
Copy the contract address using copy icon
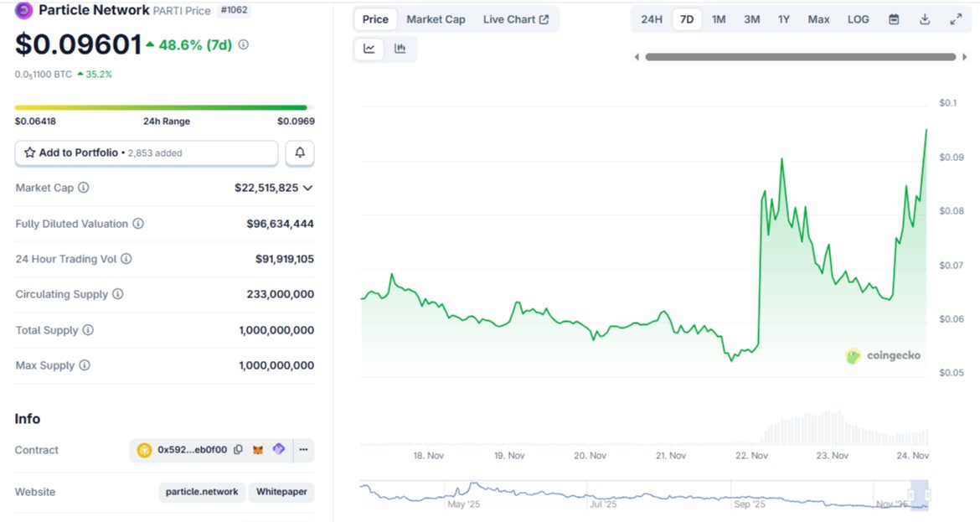point(239,450)
